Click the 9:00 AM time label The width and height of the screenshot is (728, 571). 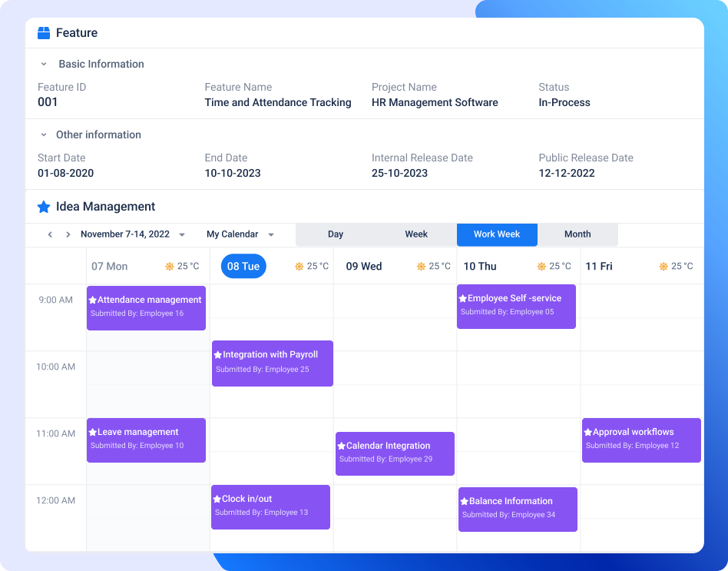(x=56, y=300)
